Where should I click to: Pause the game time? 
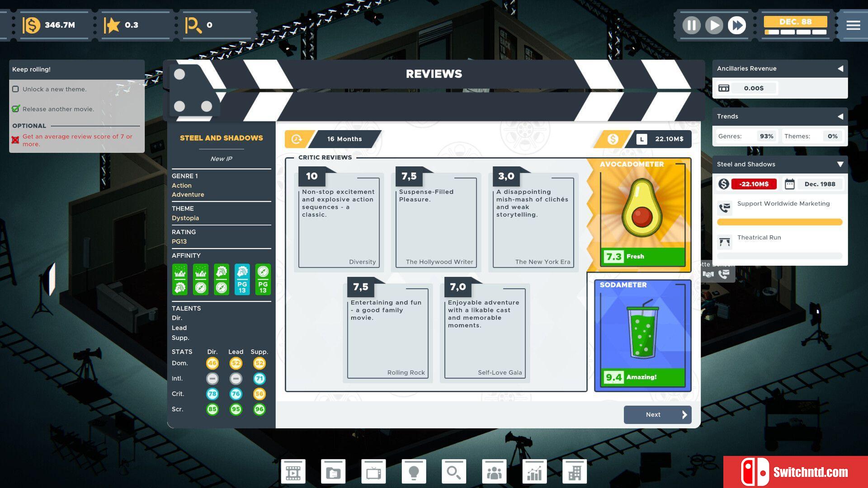692,25
